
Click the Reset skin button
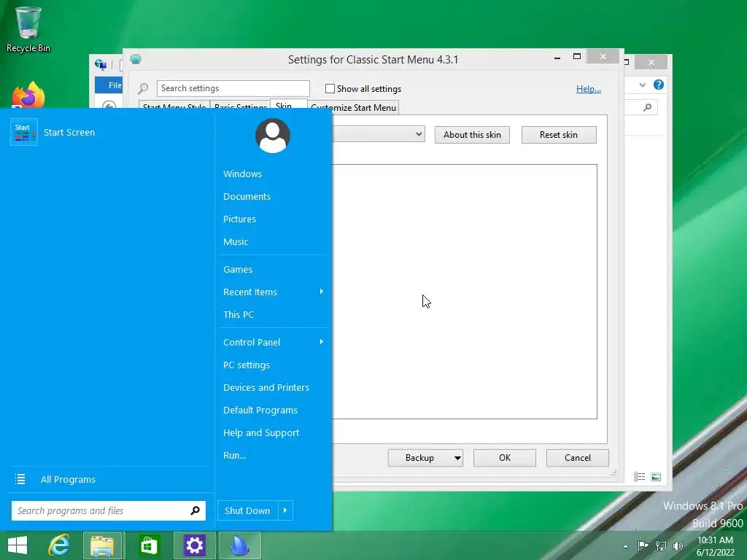[x=559, y=135]
